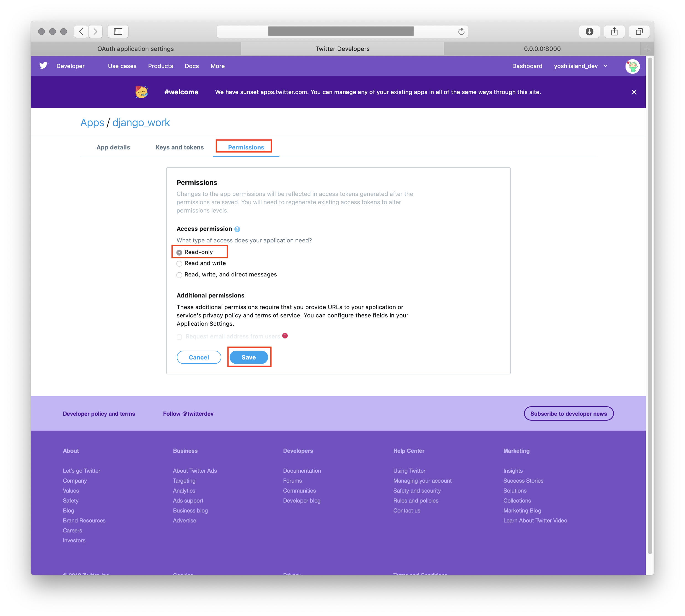Dismiss the #welcome banner
Image resolution: width=685 pixels, height=616 pixels.
[x=634, y=92]
